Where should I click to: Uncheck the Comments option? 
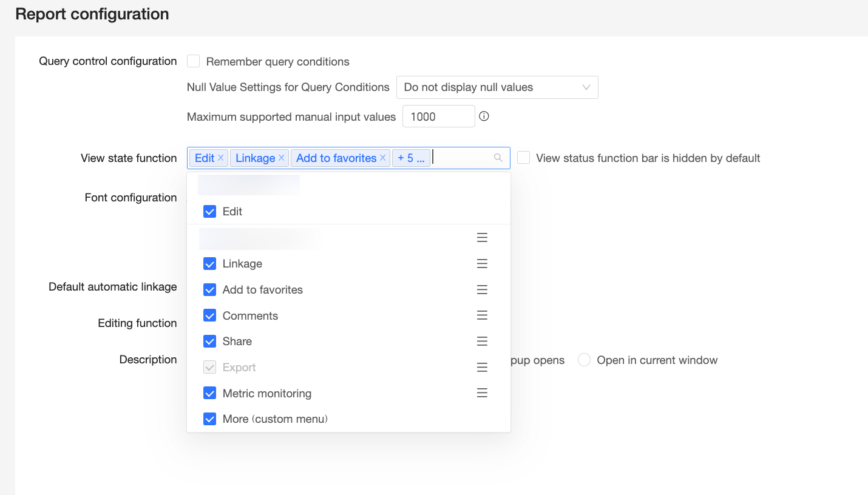click(209, 315)
